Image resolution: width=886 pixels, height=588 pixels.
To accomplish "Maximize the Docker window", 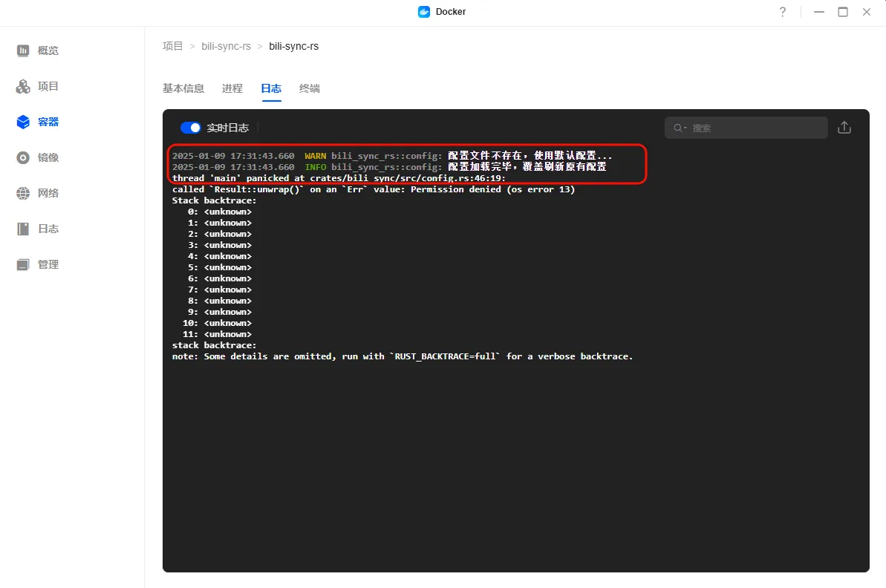I will pos(842,12).
